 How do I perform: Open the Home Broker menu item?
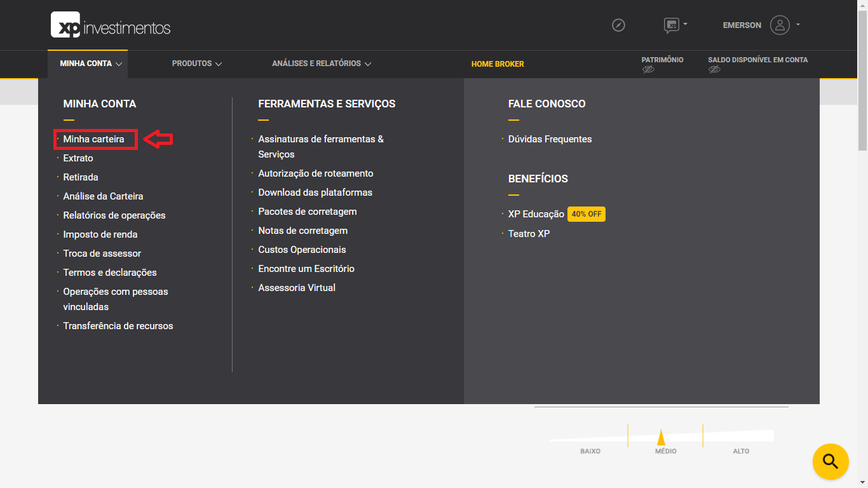498,64
